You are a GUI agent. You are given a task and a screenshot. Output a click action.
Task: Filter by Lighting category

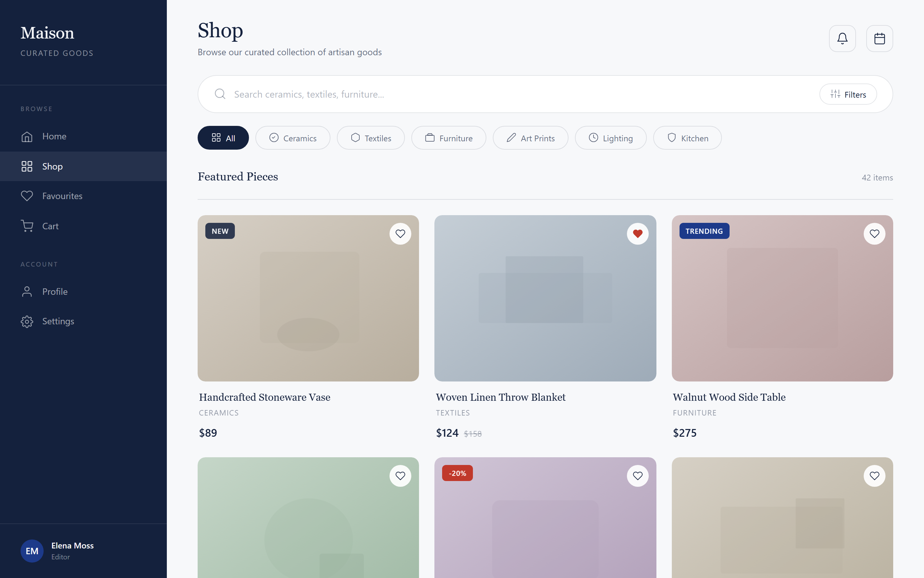611,138
